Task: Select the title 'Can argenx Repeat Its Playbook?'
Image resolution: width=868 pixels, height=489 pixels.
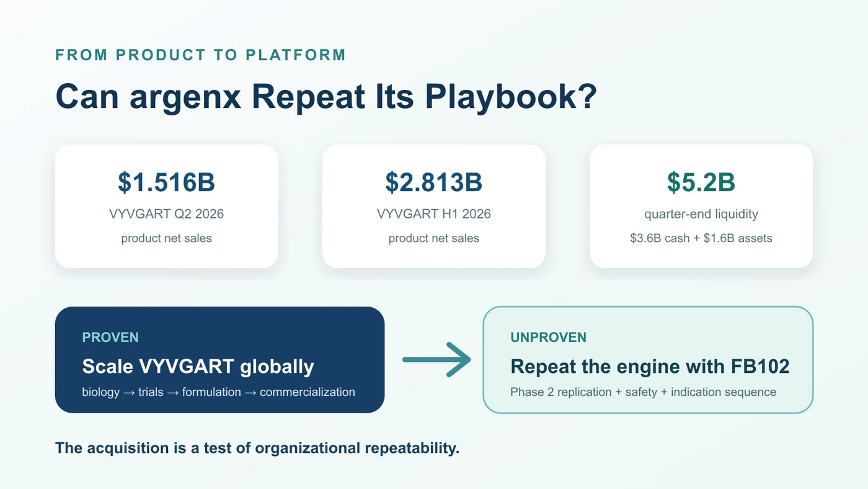Action: [326, 96]
